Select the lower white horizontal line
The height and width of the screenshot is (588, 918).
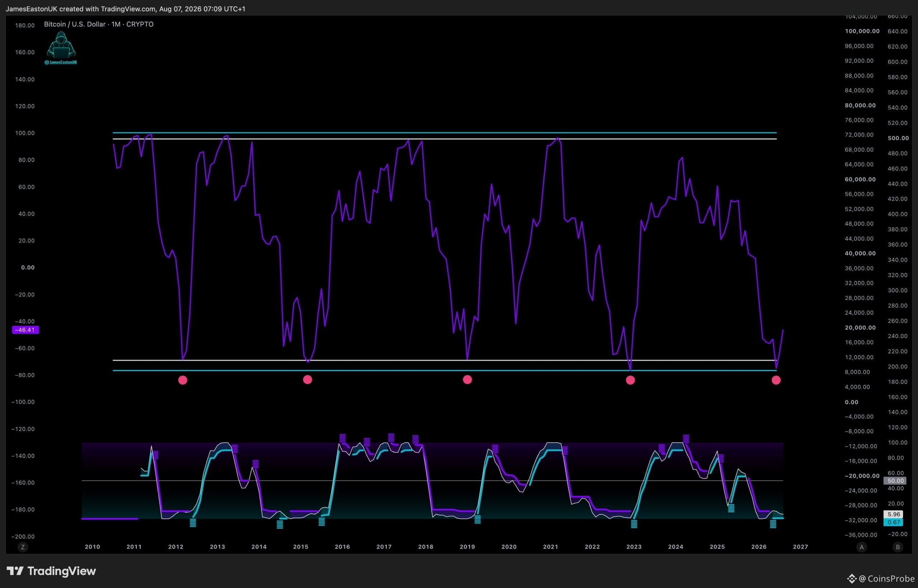pyautogui.click(x=445, y=360)
